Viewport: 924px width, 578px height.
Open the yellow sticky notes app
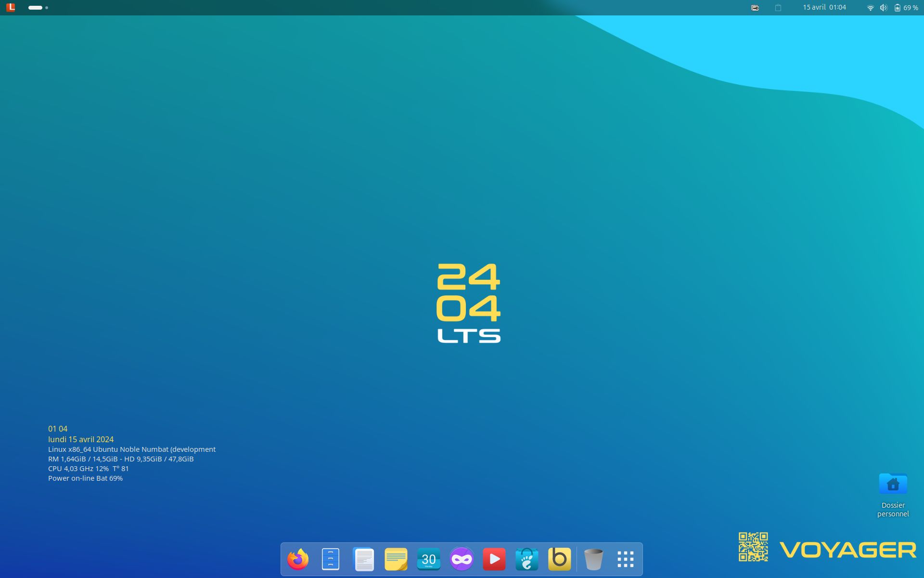(396, 559)
